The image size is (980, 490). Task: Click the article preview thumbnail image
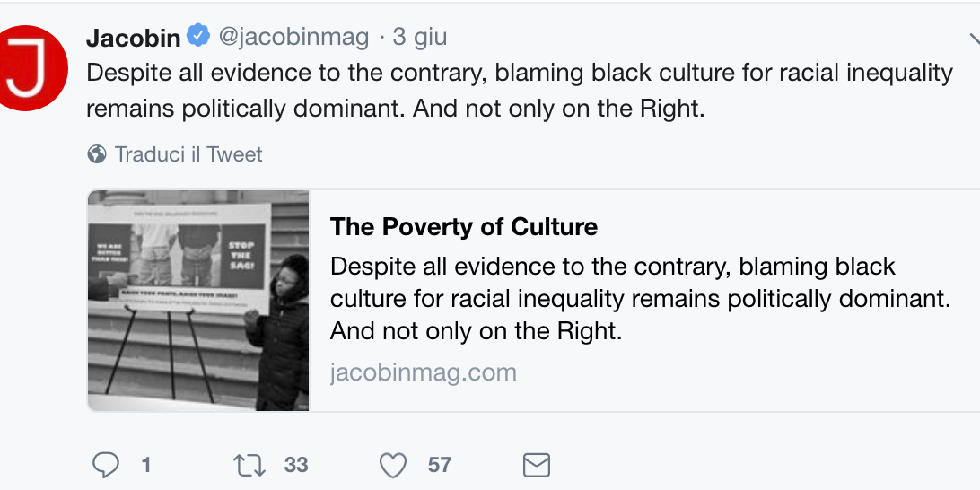198,301
